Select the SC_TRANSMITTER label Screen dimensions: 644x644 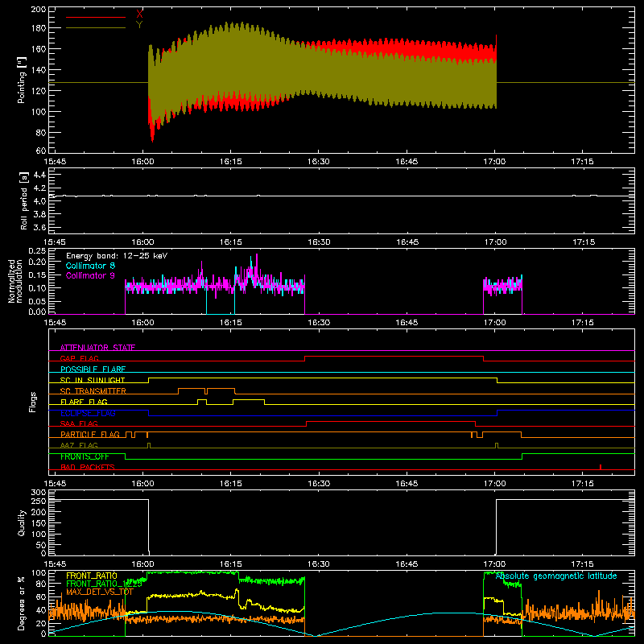pyautogui.click(x=93, y=391)
